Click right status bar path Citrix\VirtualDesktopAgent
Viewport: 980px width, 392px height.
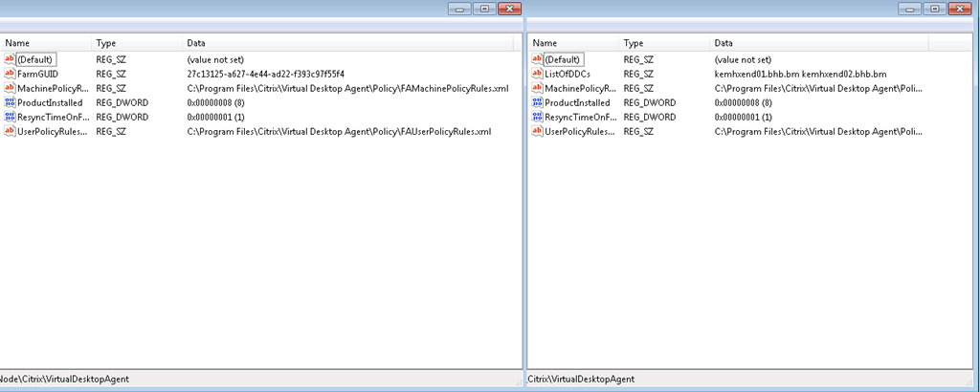click(581, 379)
